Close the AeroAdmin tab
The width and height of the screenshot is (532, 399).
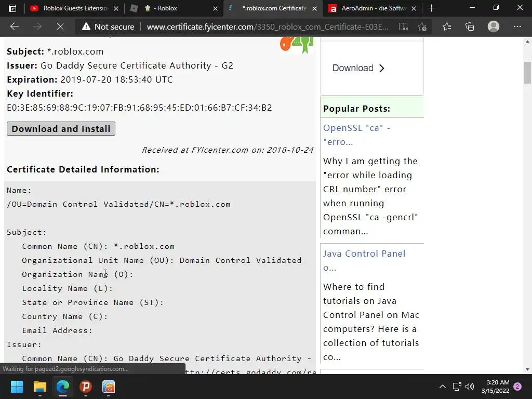[x=414, y=8]
